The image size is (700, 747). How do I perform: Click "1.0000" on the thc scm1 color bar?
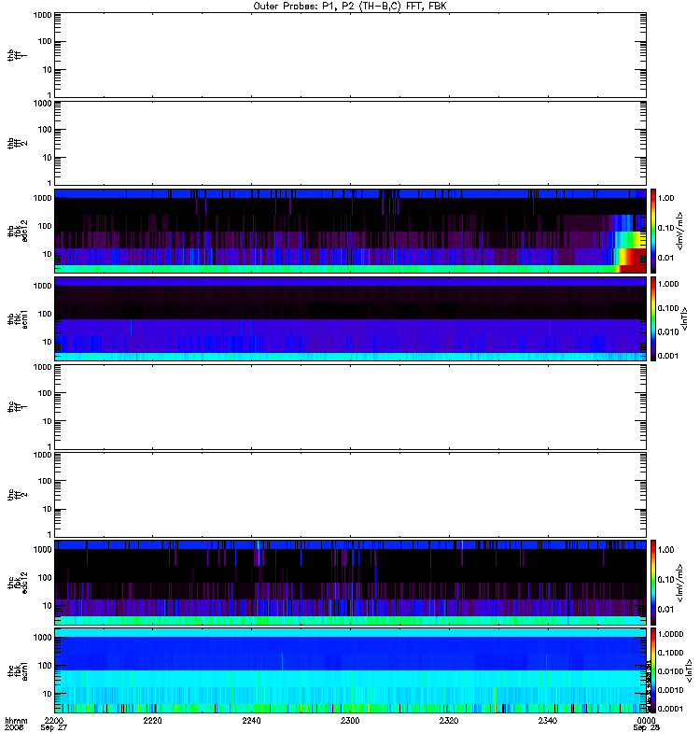(x=670, y=634)
